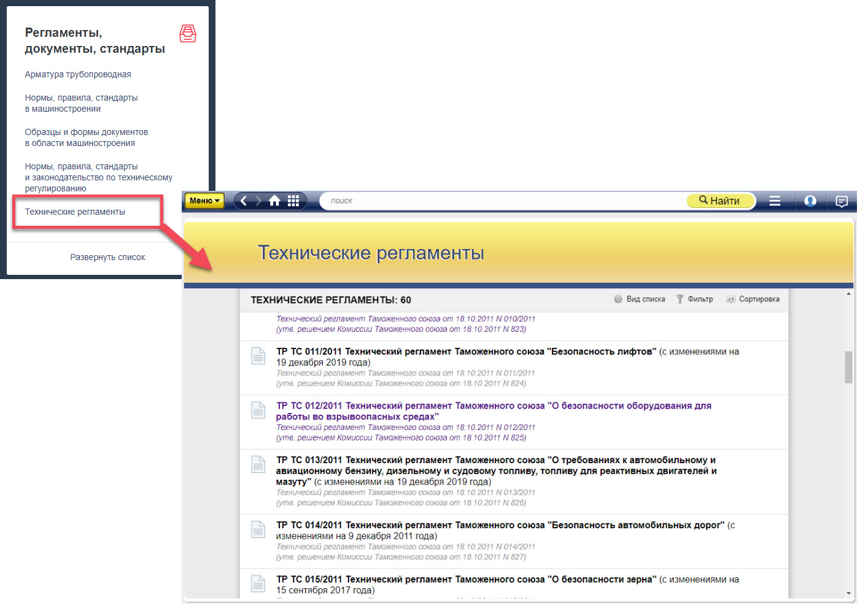Image resolution: width=868 pixels, height=611 pixels.
Task: Click document icon for ТР ТС 012/2011
Action: point(258,410)
